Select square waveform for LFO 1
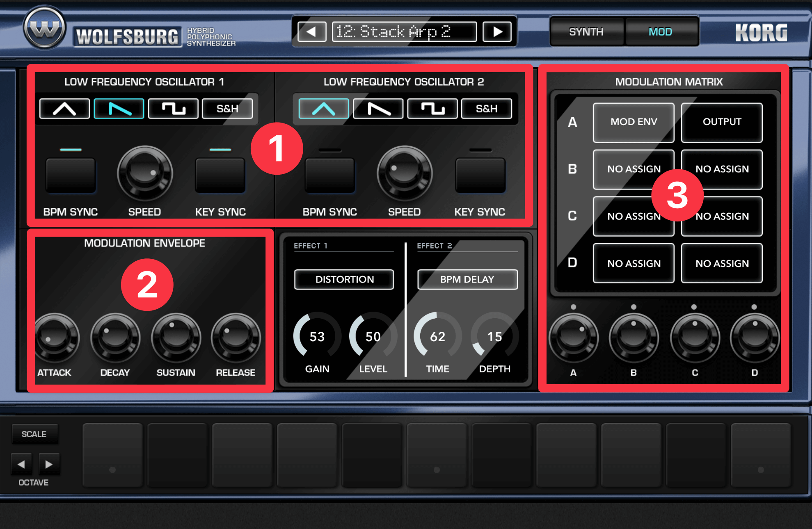812x529 pixels. (x=173, y=109)
